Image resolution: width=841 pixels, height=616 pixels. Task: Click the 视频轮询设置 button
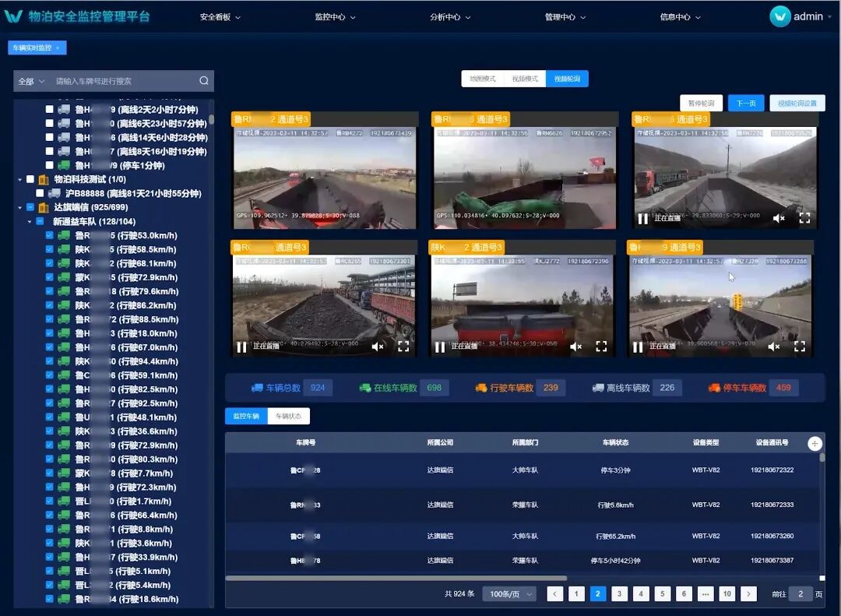797,104
